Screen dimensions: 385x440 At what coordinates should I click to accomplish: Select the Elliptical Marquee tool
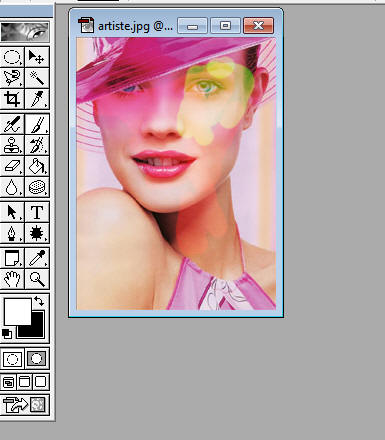[12, 57]
